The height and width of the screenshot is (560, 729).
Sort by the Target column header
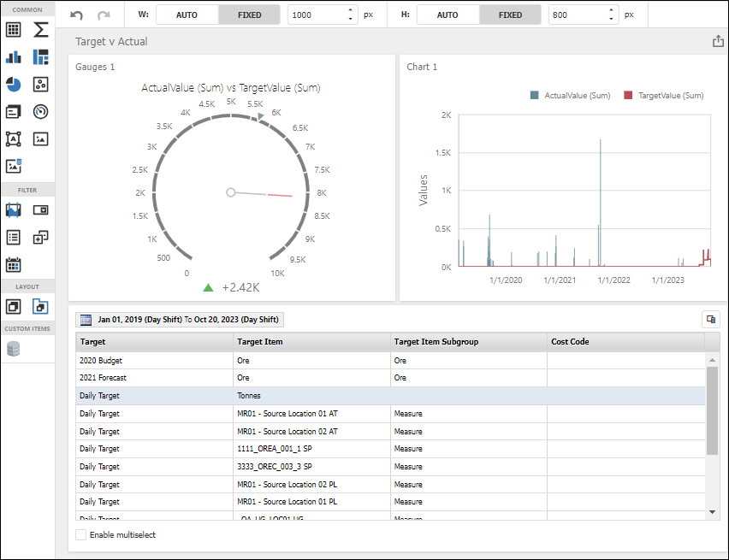tap(154, 342)
